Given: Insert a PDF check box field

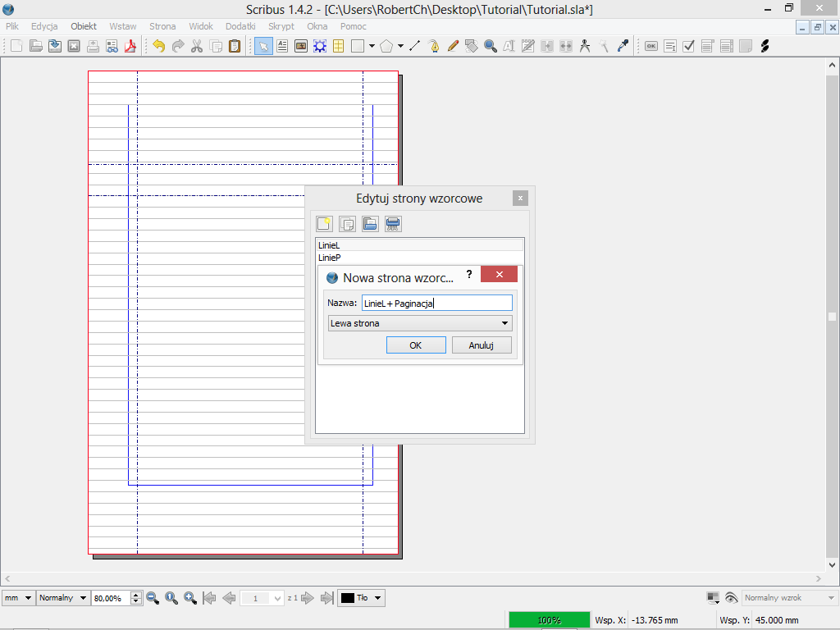Looking at the screenshot, I should 689,46.
